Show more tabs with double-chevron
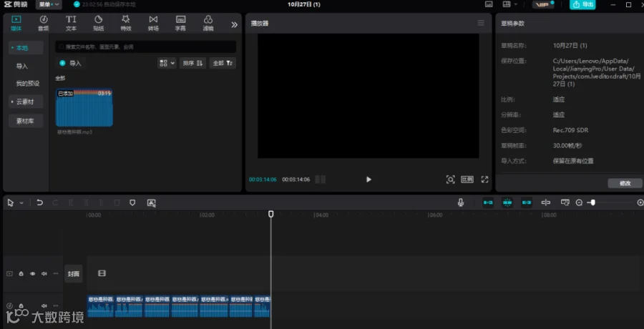This screenshot has width=644, height=329. click(x=234, y=24)
